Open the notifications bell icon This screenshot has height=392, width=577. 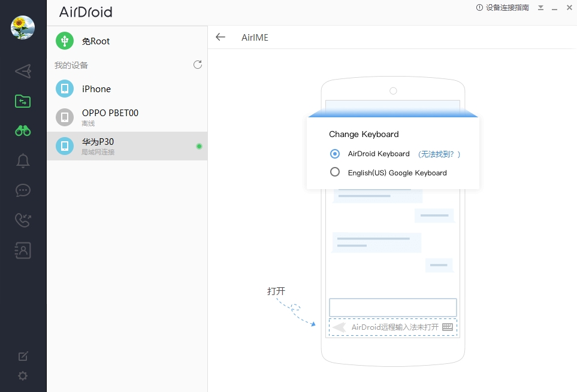coord(23,160)
